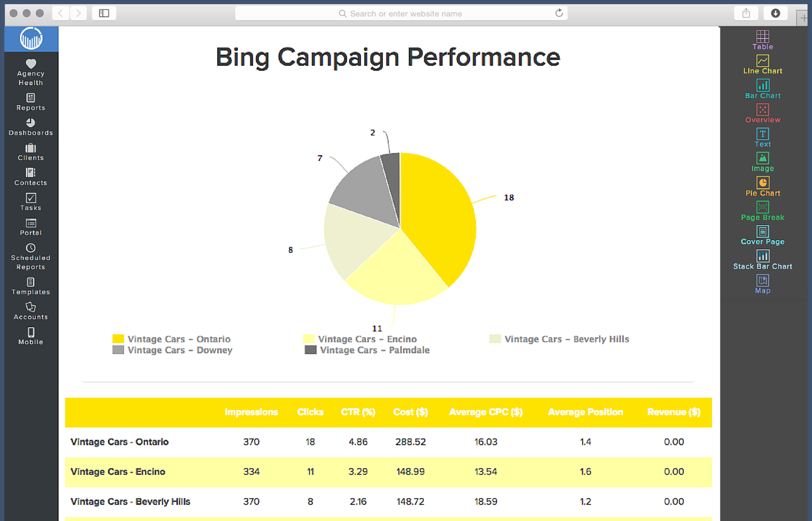Open a new browser tab plus button

click(x=803, y=18)
